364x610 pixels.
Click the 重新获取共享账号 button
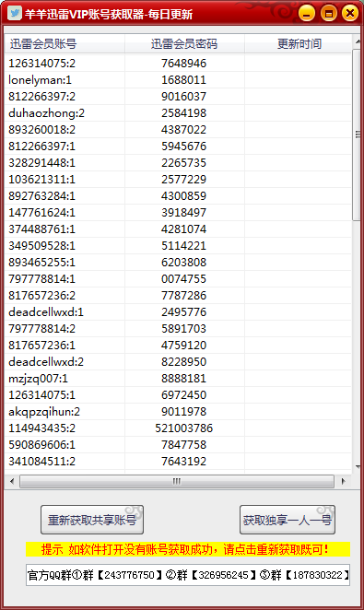(x=92, y=520)
